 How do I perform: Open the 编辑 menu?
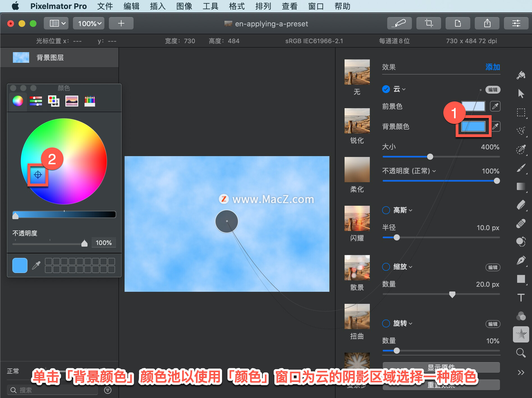tap(131, 6)
